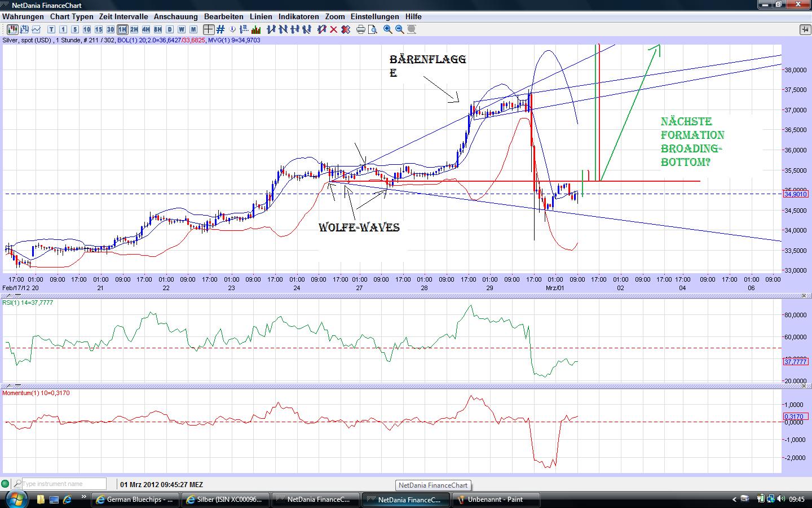The image size is (812, 508).
Task: Select the candlestick chart type icon
Action: 12,29
